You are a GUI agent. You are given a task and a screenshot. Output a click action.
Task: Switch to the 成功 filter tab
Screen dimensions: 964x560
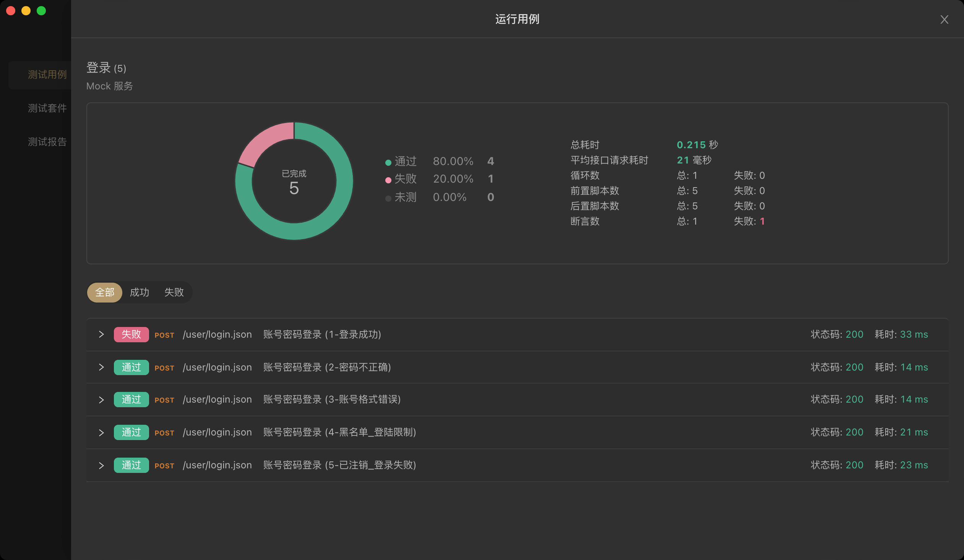[x=139, y=293]
